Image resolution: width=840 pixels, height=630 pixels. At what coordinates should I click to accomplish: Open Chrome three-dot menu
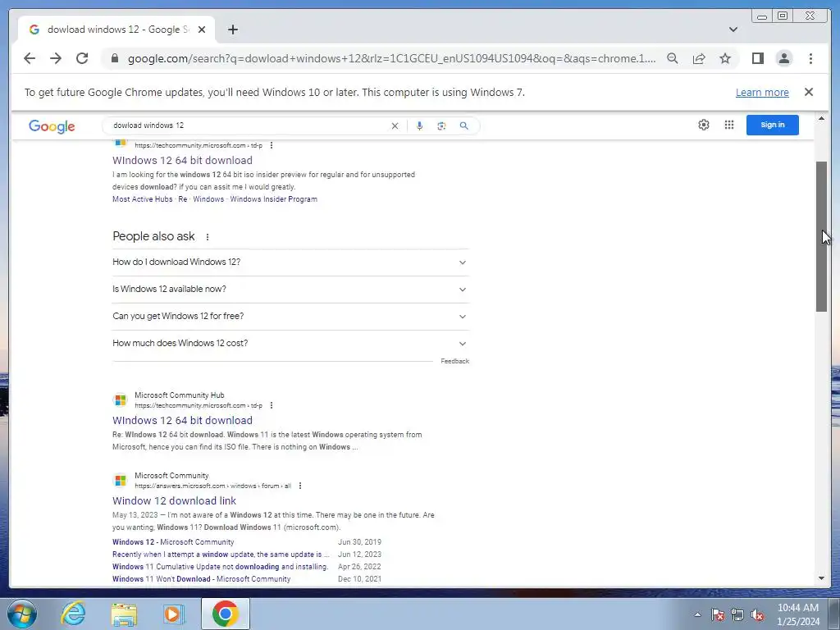(810, 58)
